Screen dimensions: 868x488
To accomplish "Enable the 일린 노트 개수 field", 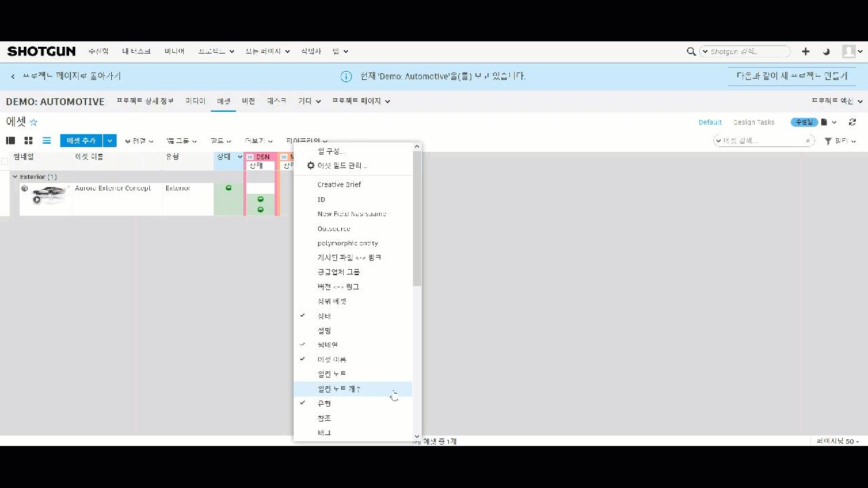I will click(x=338, y=388).
